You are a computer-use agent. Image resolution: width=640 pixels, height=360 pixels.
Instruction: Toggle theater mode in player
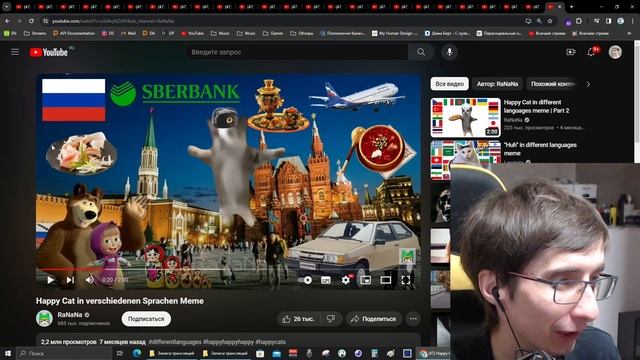(386, 280)
